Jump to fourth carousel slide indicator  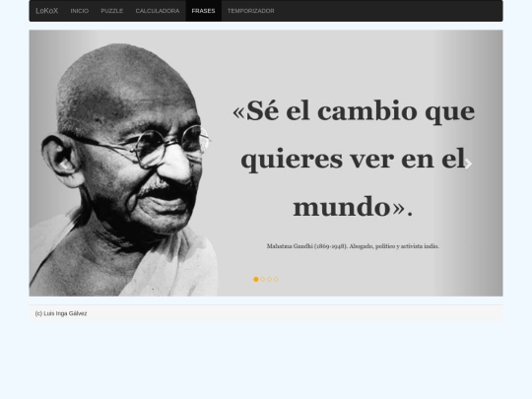coord(276,279)
